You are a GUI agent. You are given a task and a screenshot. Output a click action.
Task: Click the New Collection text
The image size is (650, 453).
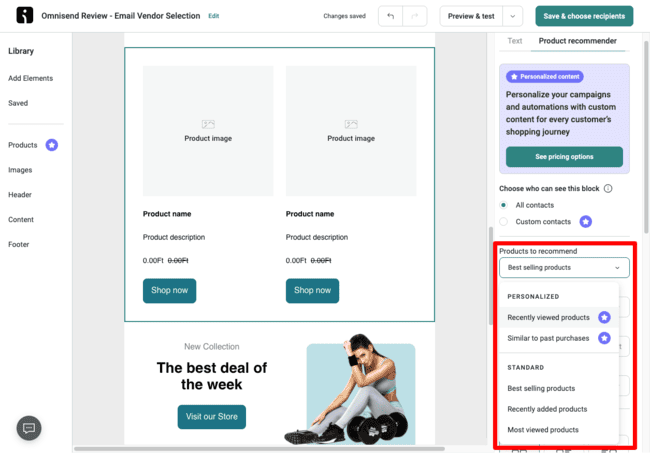(x=211, y=346)
